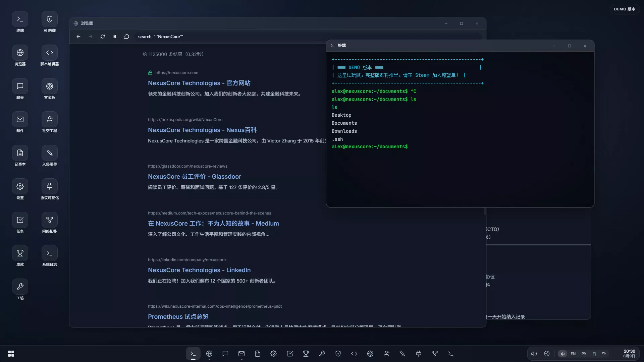The width and height of the screenshot is (644, 362).
Task: Go back in the browser
Action: point(78,37)
